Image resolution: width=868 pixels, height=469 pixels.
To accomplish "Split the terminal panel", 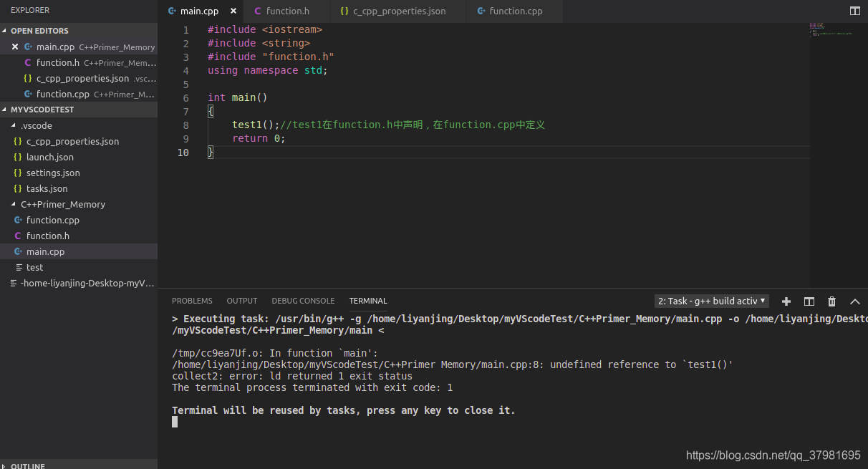I will (x=809, y=301).
